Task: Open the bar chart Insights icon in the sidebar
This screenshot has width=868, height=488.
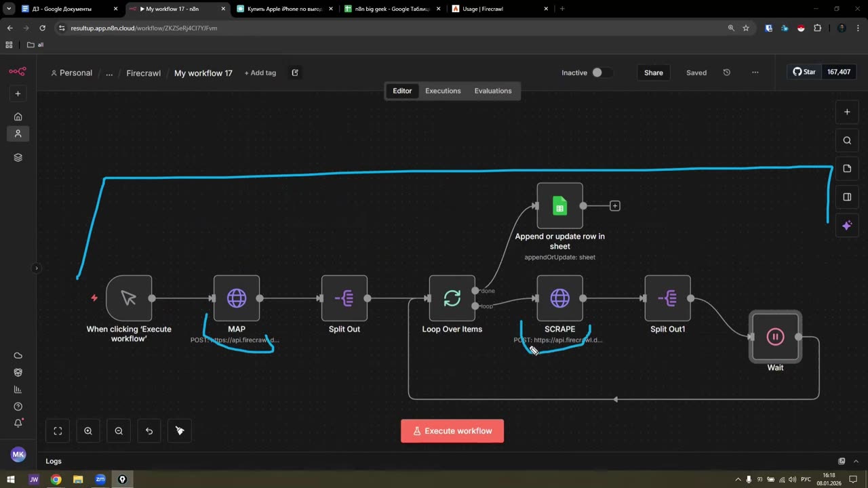Action: (x=18, y=390)
